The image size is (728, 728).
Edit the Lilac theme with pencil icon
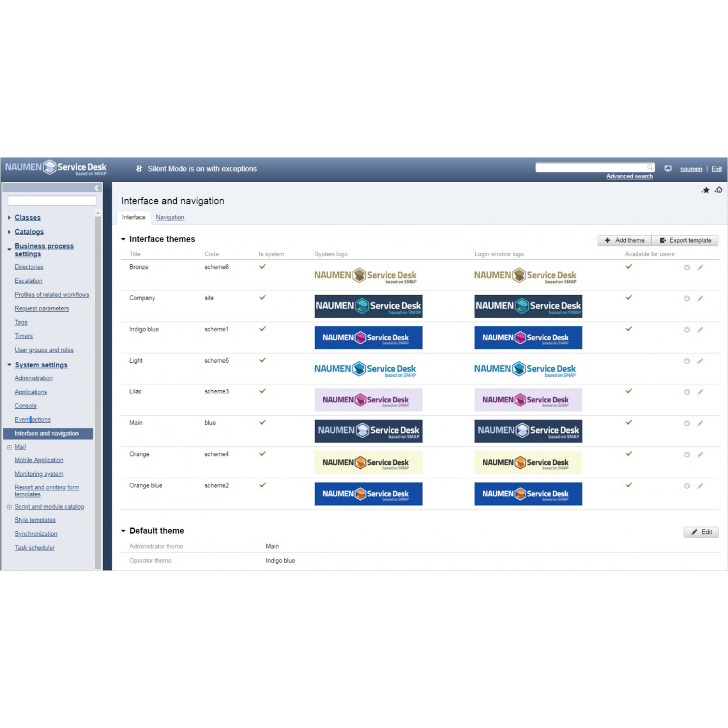pyautogui.click(x=700, y=392)
